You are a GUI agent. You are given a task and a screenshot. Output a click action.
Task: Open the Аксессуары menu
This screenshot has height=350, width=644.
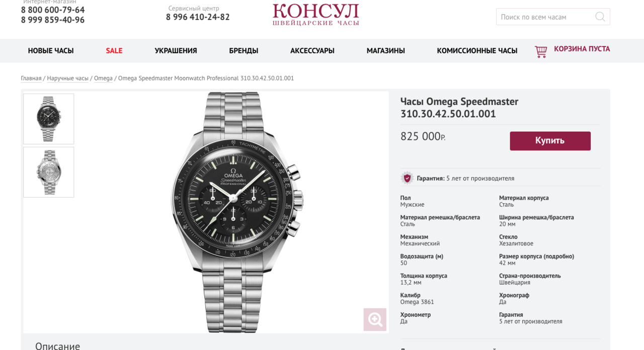point(312,51)
